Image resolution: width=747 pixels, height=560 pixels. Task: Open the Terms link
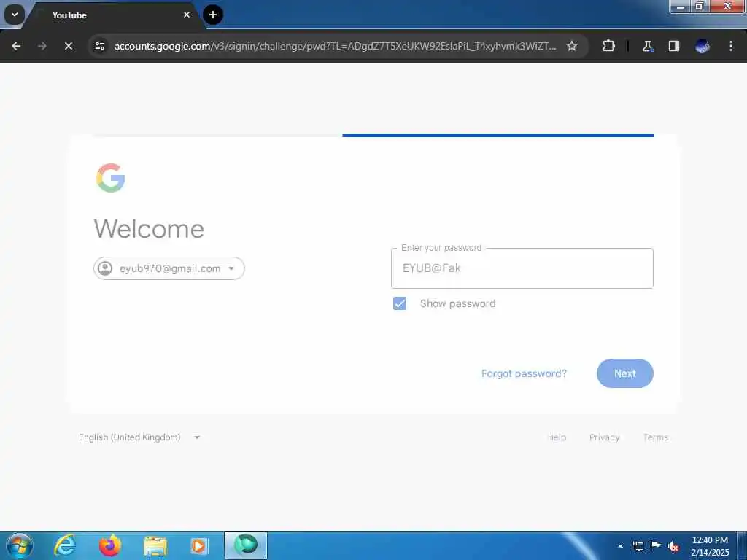coord(656,437)
